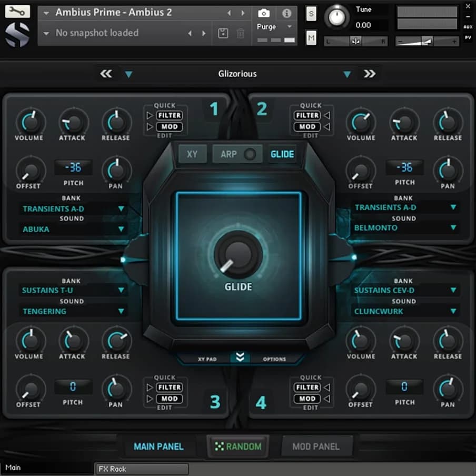Click the large central GLIDE knob
This screenshot has height=476, width=476.
point(239,255)
